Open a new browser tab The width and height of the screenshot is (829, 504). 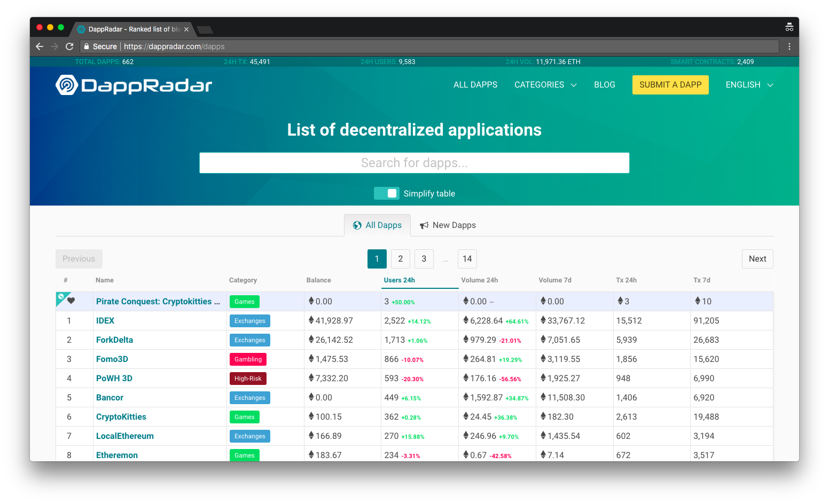tap(205, 29)
